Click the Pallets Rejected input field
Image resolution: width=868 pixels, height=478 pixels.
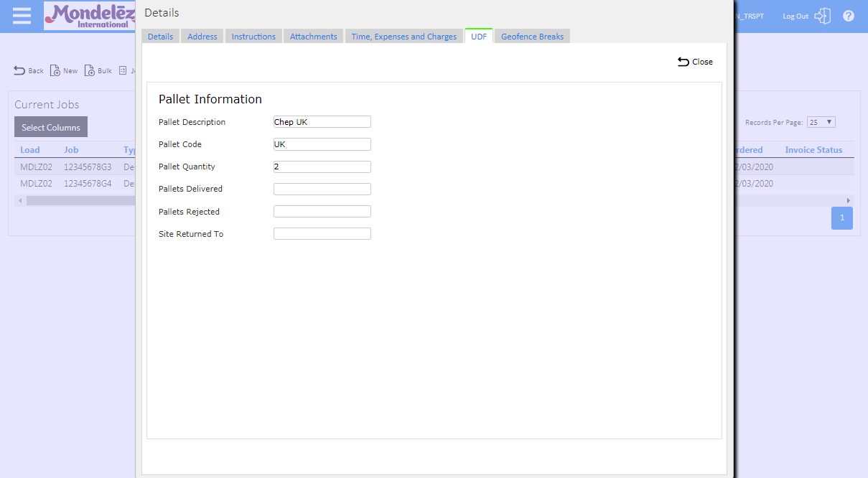322,211
